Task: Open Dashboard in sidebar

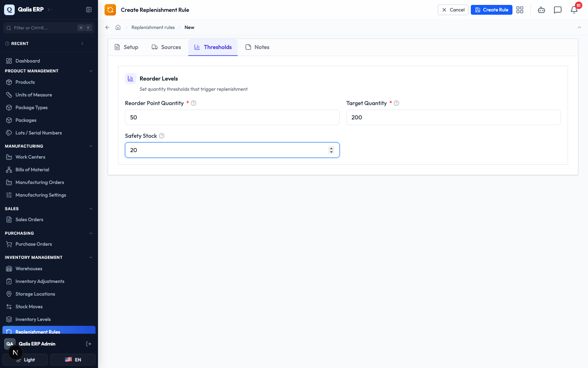Action: pyautogui.click(x=49, y=61)
